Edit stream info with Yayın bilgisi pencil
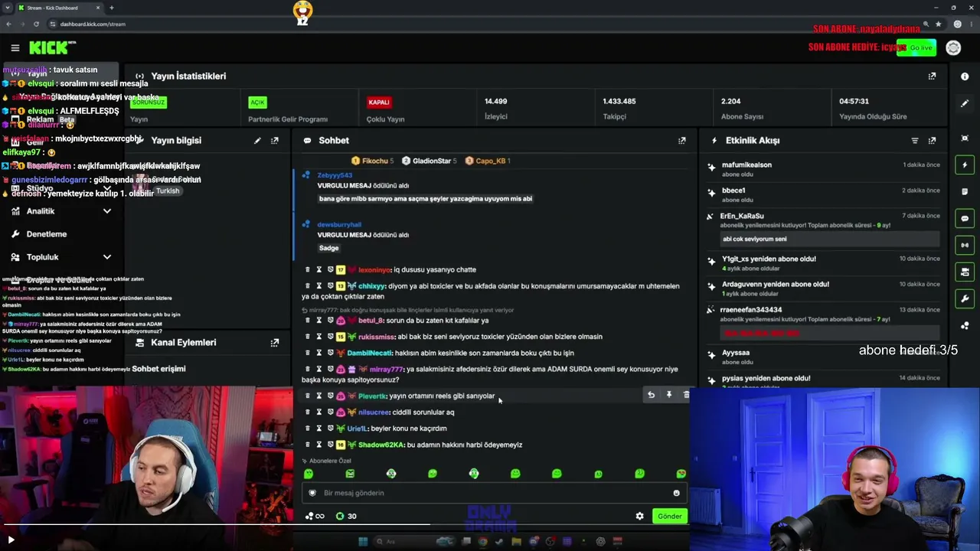 pos(257,141)
